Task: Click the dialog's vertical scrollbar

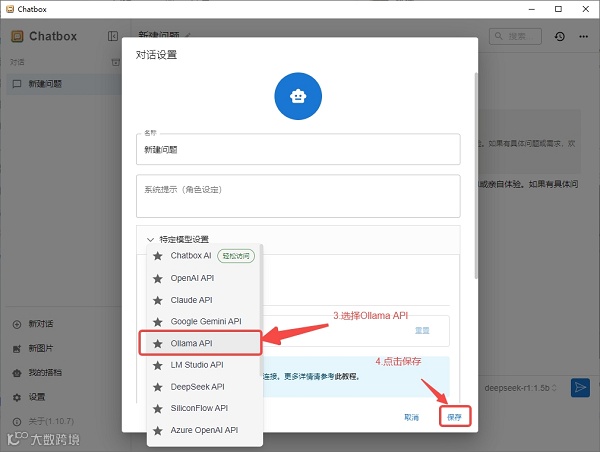Action: [x=476, y=175]
